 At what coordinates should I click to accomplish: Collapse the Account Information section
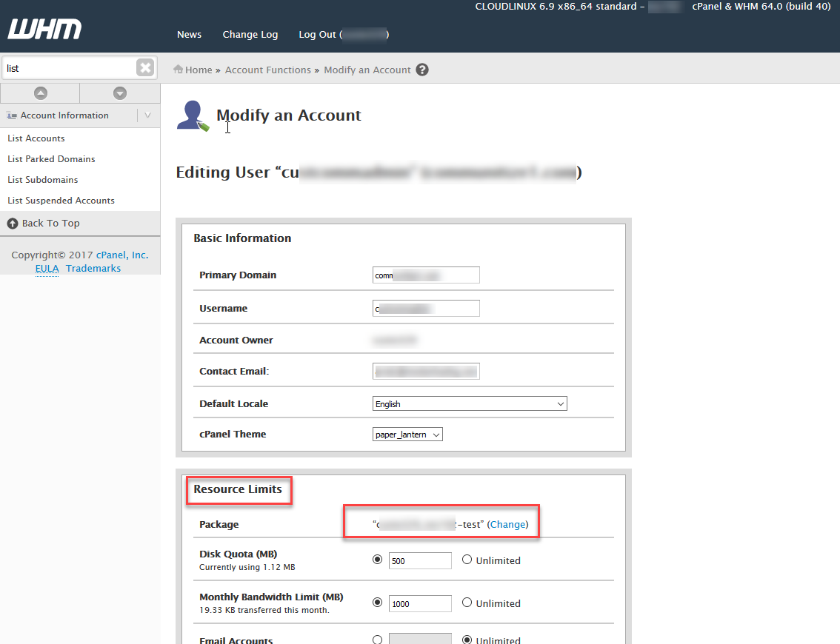pyautogui.click(x=148, y=115)
